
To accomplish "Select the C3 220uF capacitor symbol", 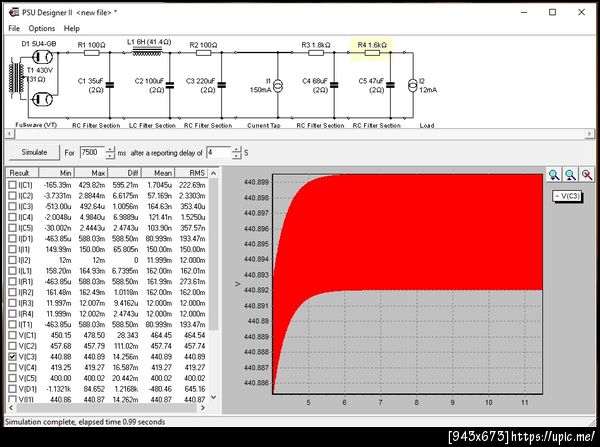I will (x=222, y=85).
